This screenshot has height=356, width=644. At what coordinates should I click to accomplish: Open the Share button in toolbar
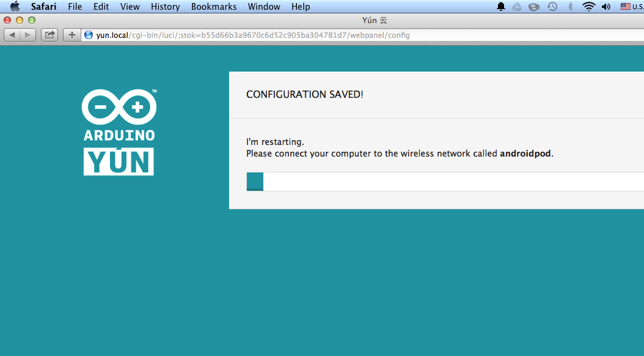pos(49,35)
